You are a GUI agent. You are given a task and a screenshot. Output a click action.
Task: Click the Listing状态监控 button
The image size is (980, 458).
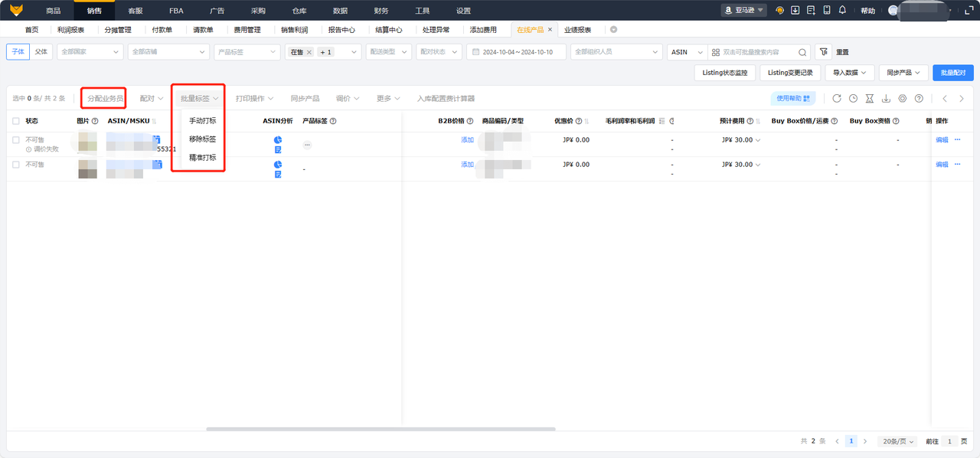pos(724,73)
